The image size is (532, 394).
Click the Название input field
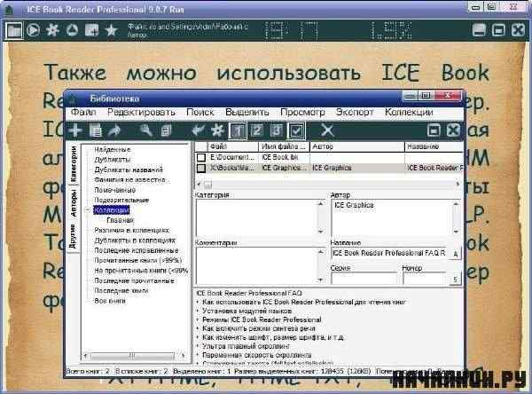389,253
